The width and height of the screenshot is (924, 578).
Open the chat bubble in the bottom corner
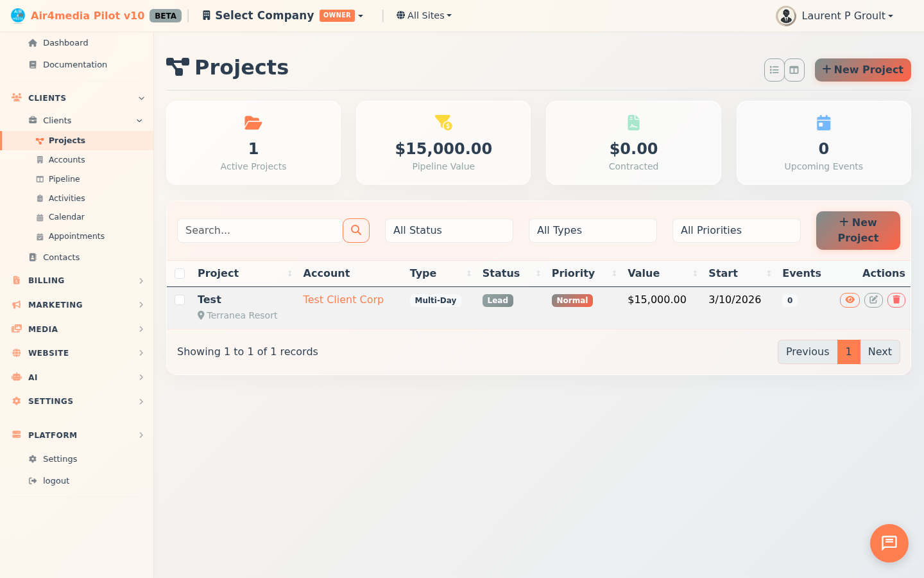coord(889,543)
